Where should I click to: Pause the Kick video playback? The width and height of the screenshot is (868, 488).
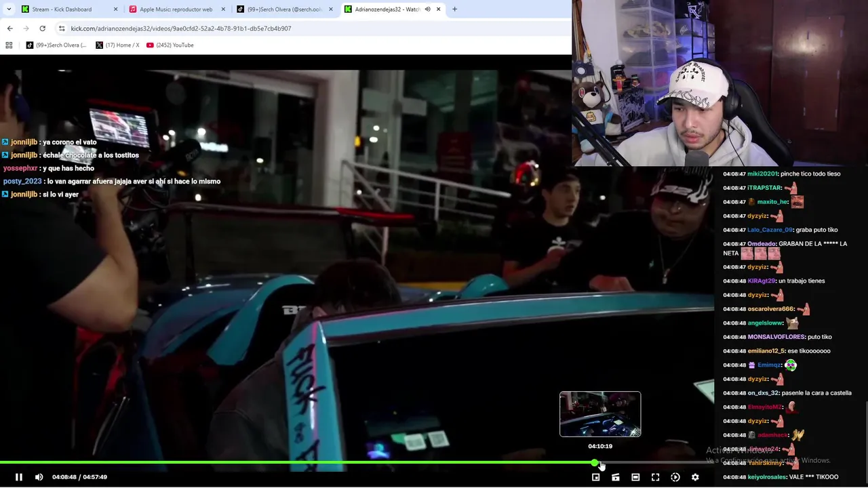coord(19,477)
